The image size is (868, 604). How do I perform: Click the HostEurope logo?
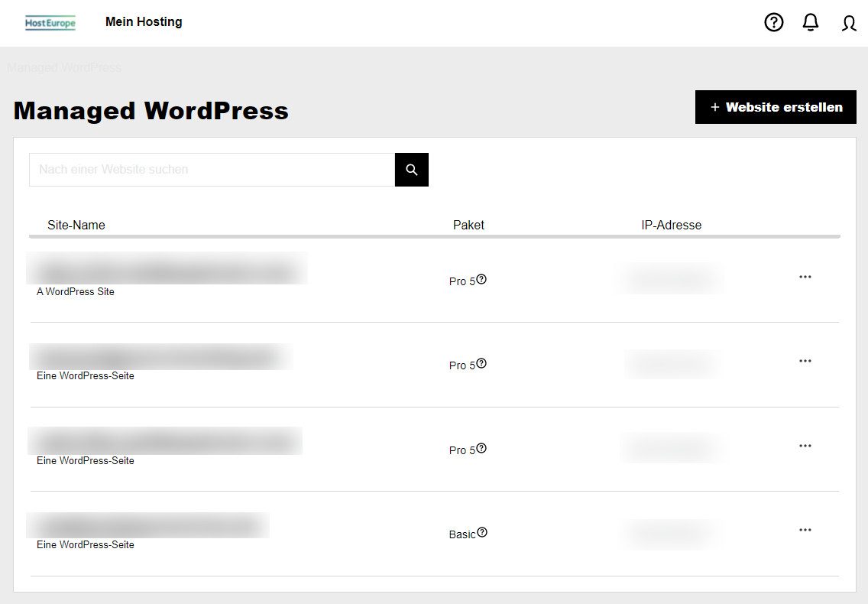click(x=50, y=23)
